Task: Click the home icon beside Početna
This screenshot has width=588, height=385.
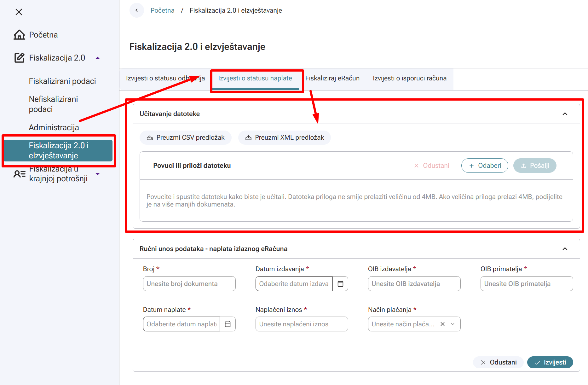Action: (x=19, y=35)
